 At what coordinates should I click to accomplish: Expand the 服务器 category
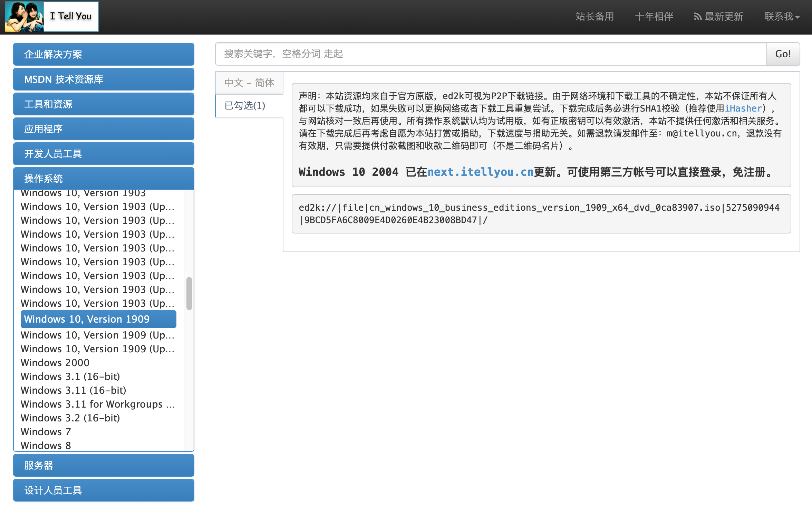pos(104,465)
